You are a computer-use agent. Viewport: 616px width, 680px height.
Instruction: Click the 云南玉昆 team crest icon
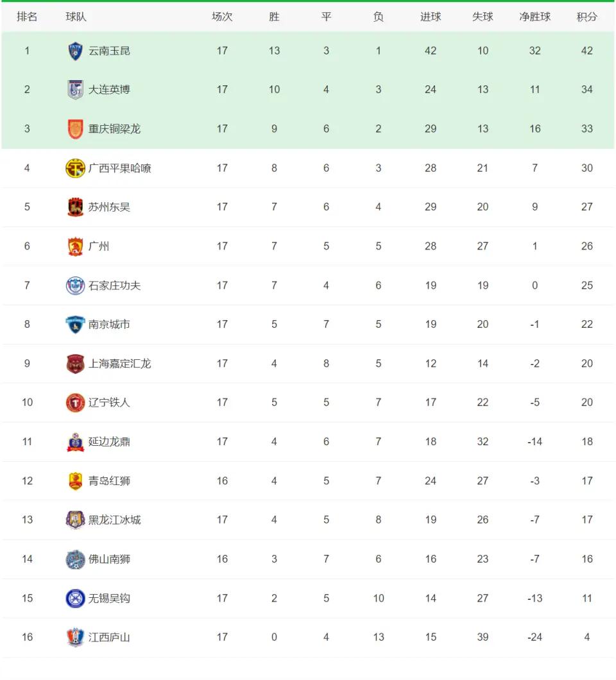76,51
